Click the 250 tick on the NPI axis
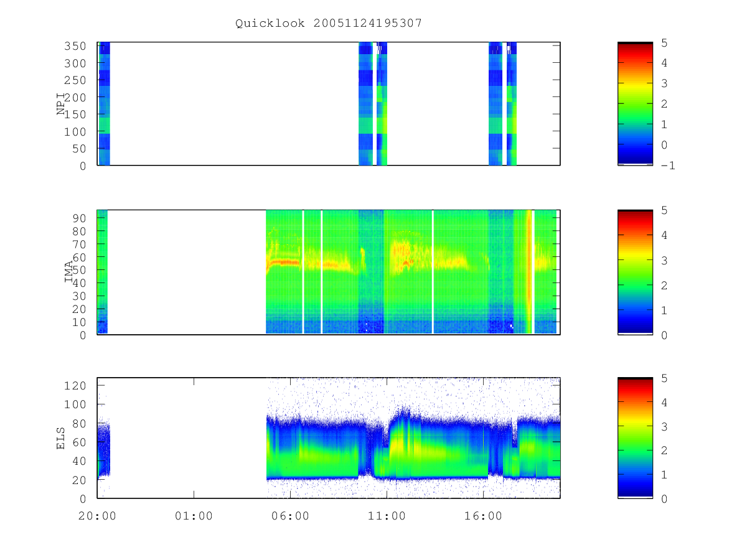Viewport: 747px width, 560px height. click(75, 80)
